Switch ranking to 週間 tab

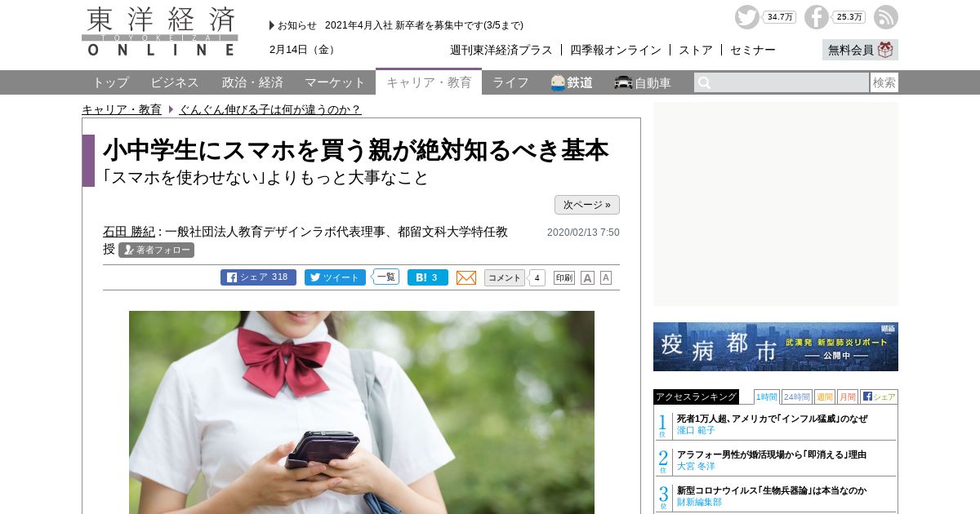[825, 397]
